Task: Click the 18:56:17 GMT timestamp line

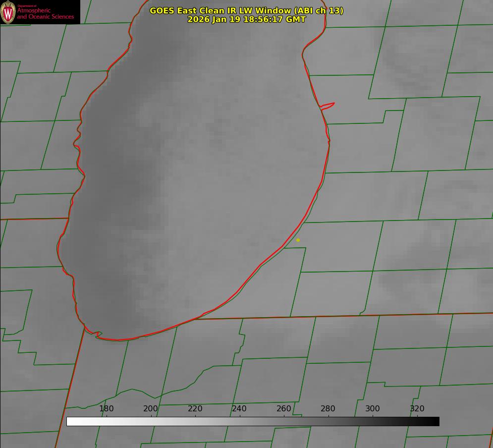Action: pos(246,19)
